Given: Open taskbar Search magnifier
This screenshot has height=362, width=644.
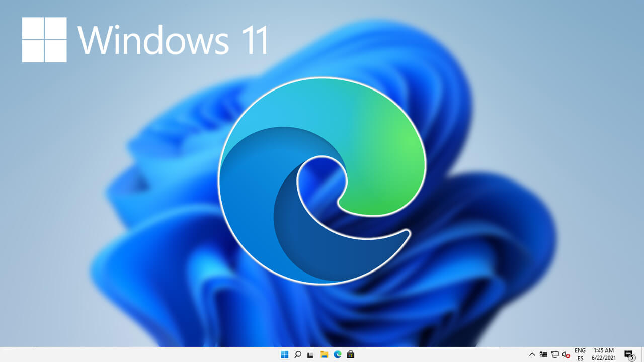Looking at the screenshot, I should point(297,354).
